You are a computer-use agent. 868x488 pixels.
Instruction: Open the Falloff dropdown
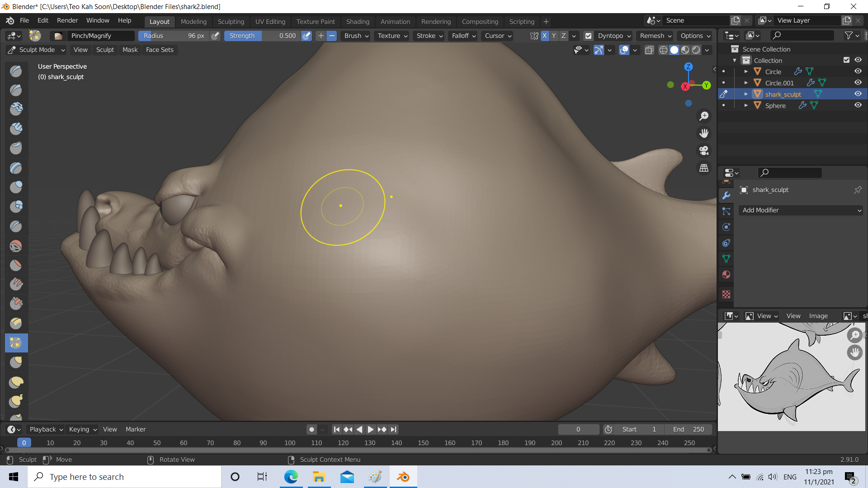pyautogui.click(x=463, y=36)
